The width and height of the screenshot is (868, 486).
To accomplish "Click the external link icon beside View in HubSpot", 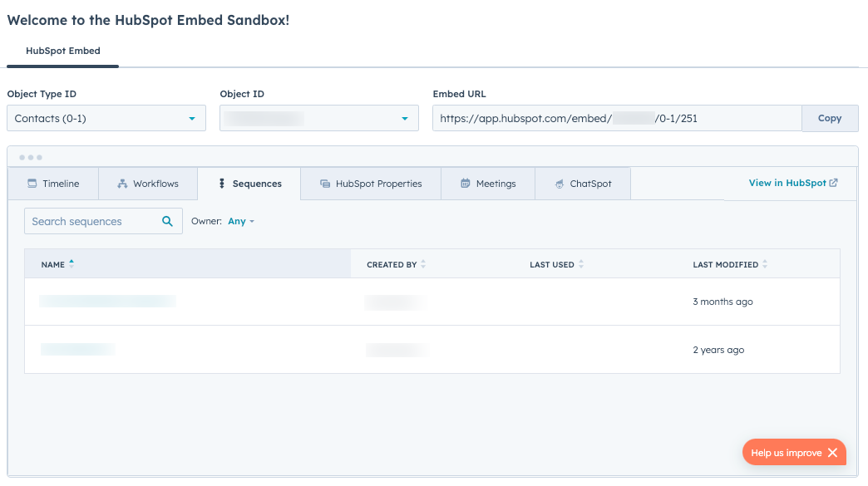I will 834,183.
